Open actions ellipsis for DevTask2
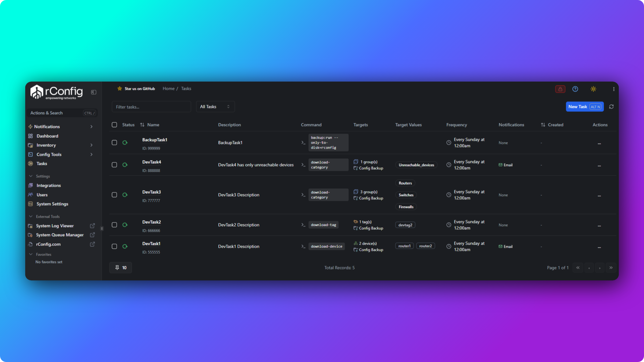The height and width of the screenshot is (362, 644). pos(599,226)
